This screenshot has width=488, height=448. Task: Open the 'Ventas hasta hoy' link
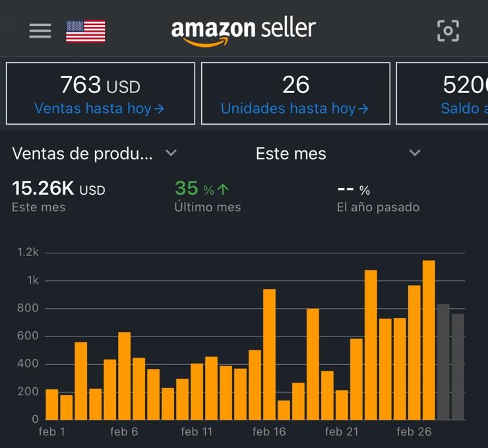coord(99,109)
